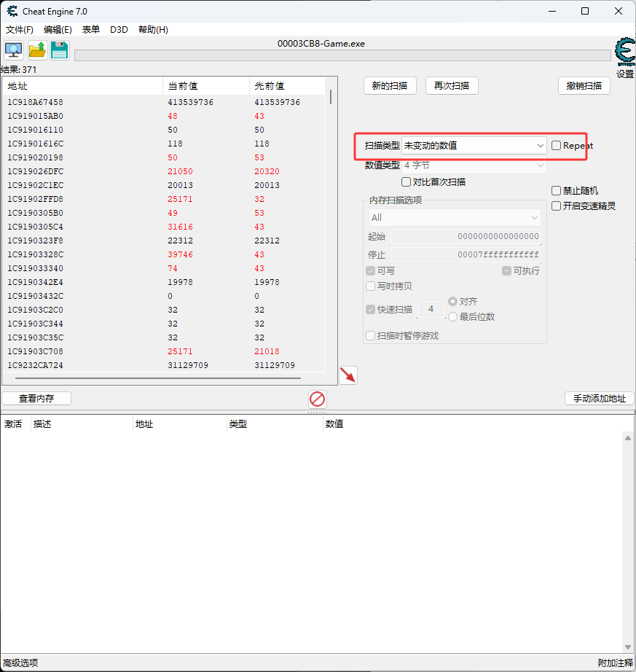
Task: Select result row 1C91902FFD8
Action: [164, 199]
